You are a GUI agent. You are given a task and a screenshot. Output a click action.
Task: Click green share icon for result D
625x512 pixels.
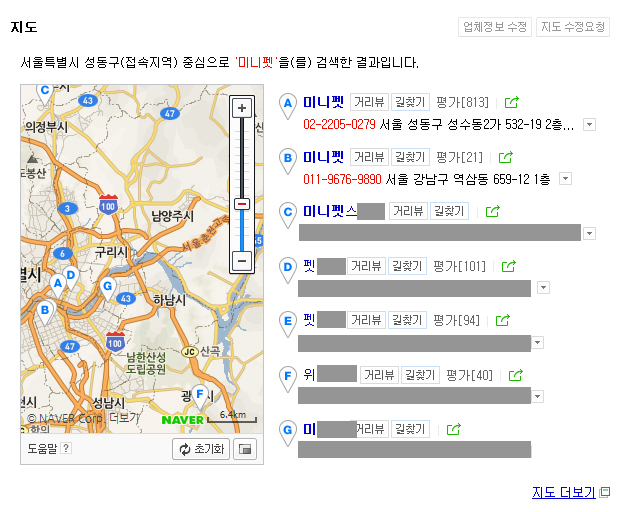tap(509, 266)
